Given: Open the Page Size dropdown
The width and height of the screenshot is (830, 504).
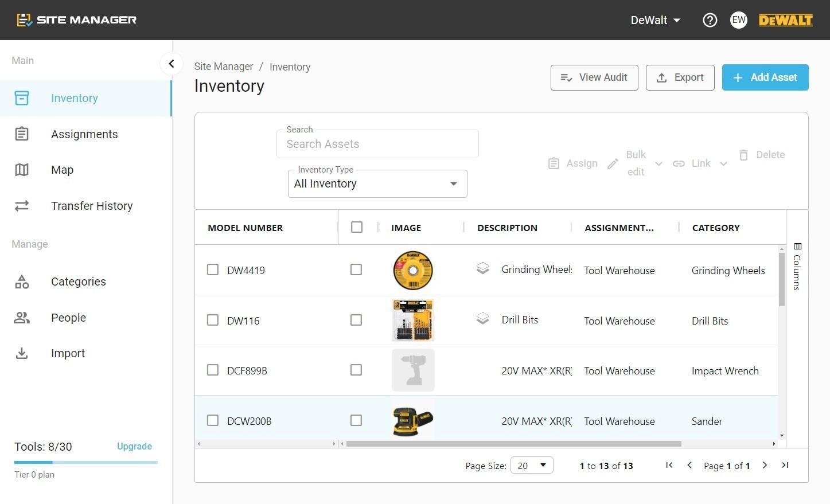Looking at the screenshot, I should (532, 465).
